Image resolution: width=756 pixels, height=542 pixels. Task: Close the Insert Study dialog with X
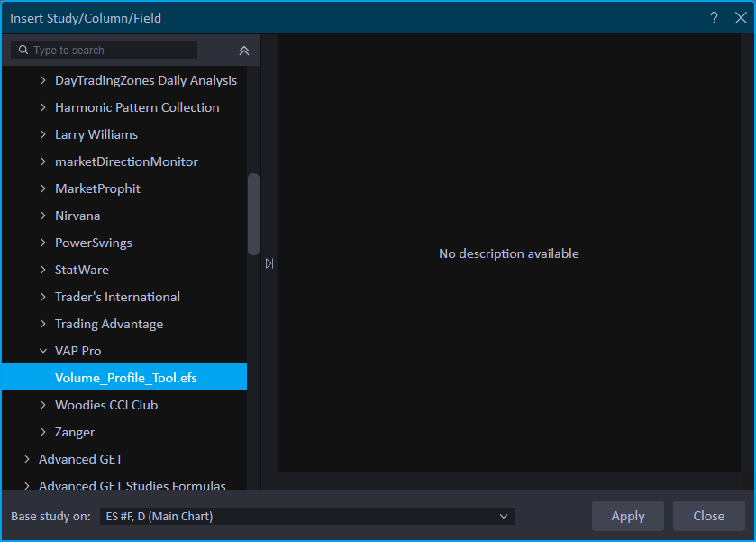click(x=741, y=18)
